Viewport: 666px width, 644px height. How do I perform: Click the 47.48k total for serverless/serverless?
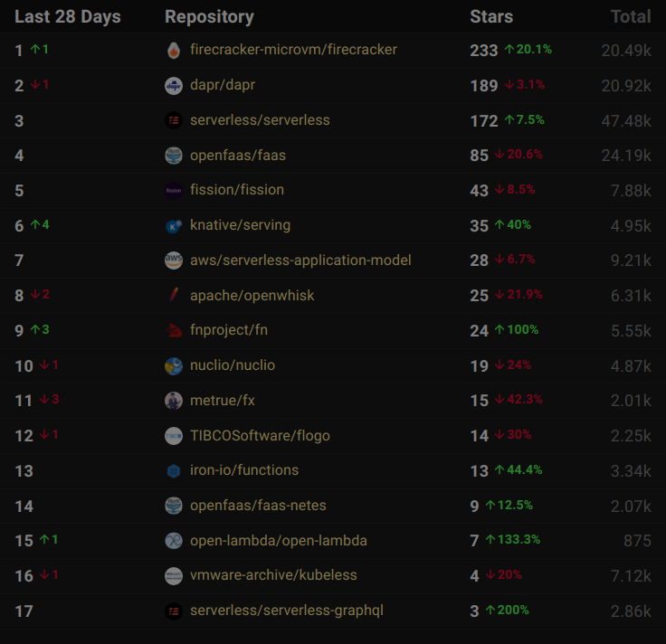click(626, 121)
